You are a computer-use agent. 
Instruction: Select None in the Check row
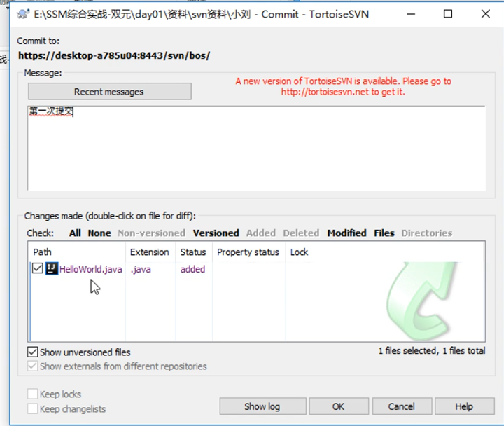click(x=99, y=233)
